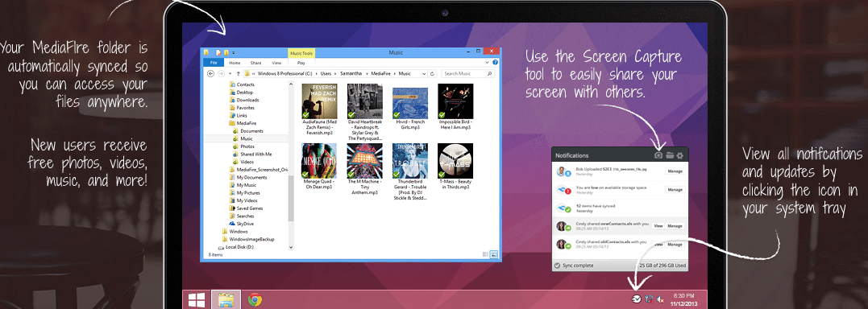Viewport: 868px width, 309px height.
Task: Open the recent locations dropdown arrow
Action: point(230,73)
